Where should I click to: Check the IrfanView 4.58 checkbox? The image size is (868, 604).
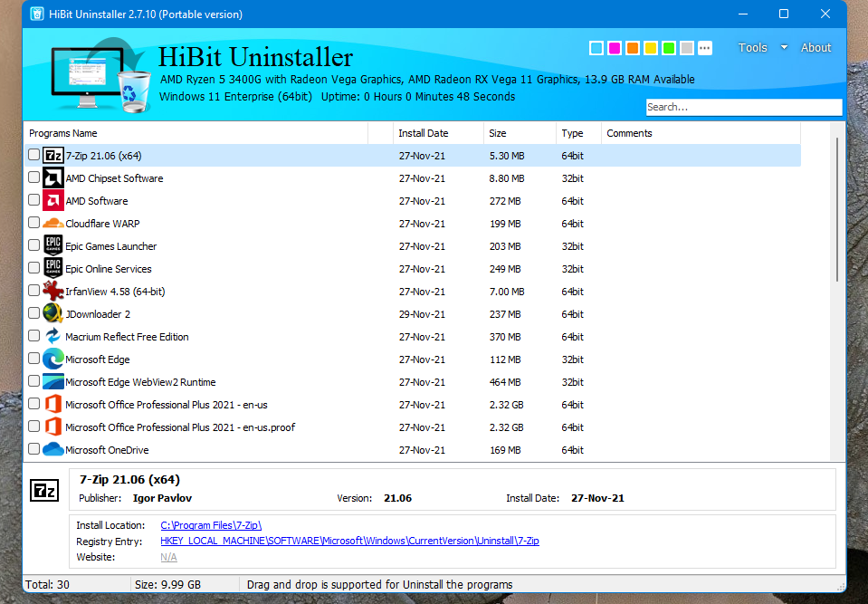pyautogui.click(x=33, y=290)
